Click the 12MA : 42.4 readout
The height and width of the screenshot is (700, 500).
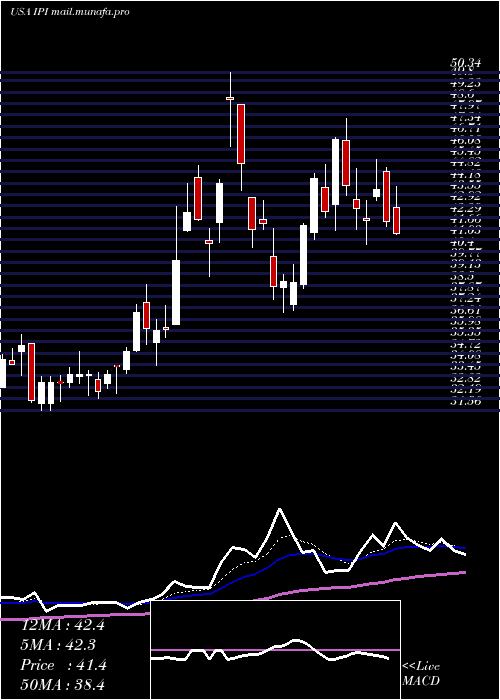point(62,625)
